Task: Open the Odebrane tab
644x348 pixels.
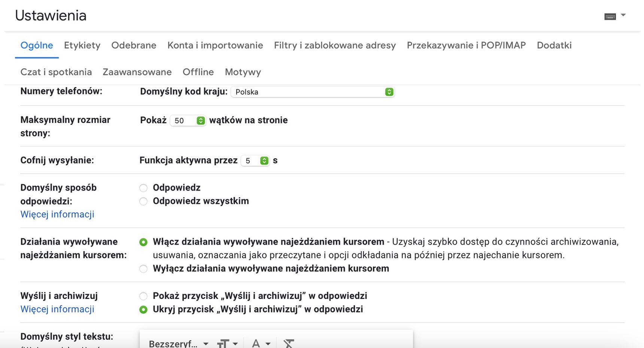Action: 134,45
